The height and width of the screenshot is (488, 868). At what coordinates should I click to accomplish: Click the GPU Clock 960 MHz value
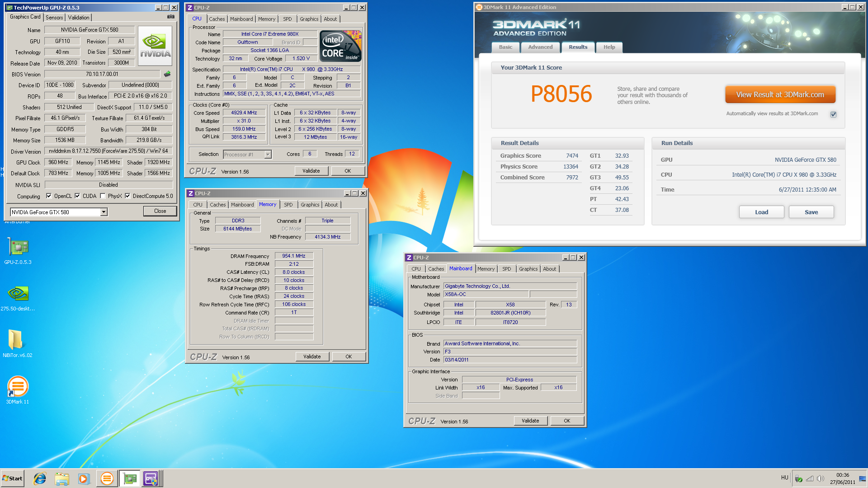pyautogui.click(x=58, y=162)
